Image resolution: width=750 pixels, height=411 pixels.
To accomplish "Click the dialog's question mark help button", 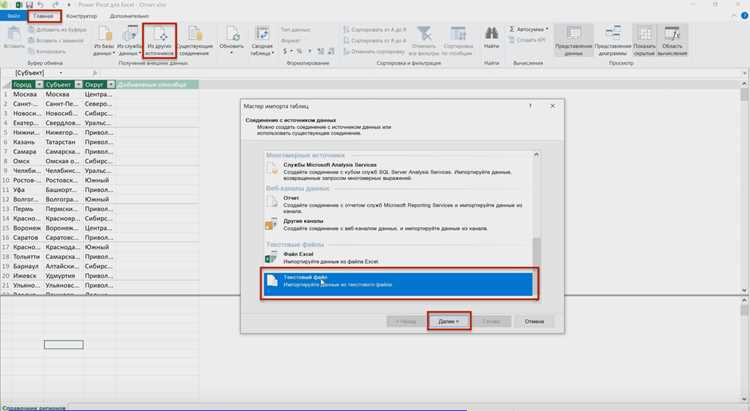I will click(530, 106).
